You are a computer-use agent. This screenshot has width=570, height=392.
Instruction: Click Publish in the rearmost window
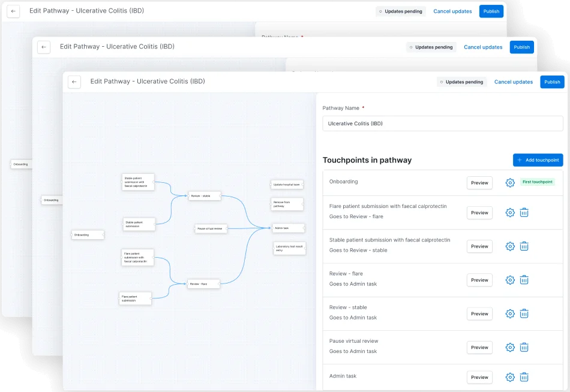tap(491, 11)
